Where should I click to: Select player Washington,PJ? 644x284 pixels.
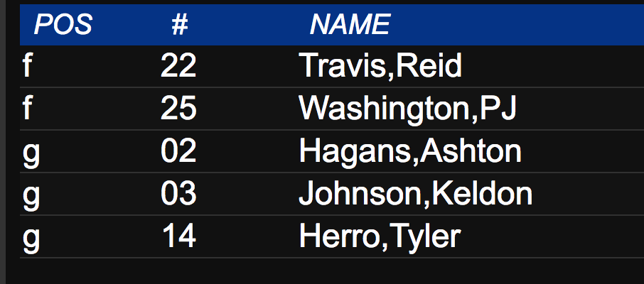[x=407, y=109]
